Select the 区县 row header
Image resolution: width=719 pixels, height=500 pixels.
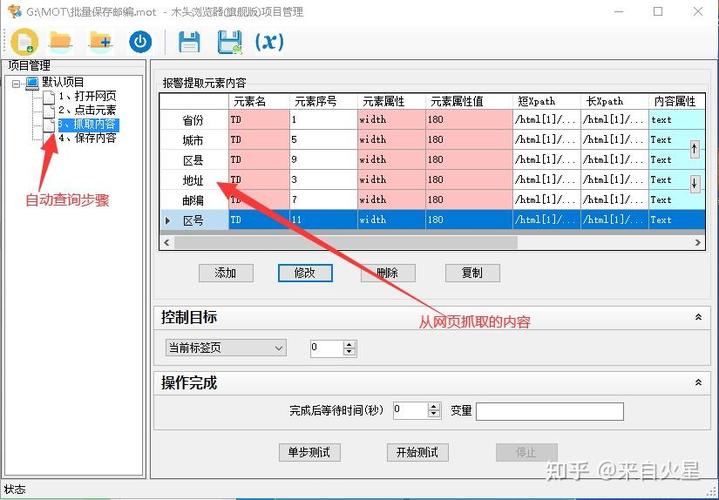coord(194,160)
